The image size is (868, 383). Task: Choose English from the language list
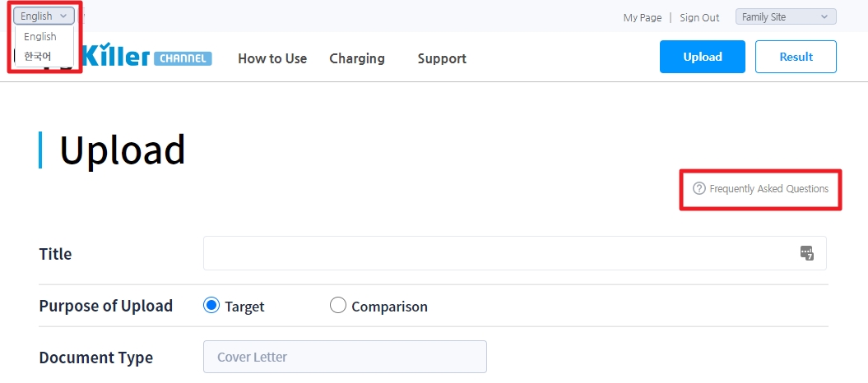click(39, 36)
